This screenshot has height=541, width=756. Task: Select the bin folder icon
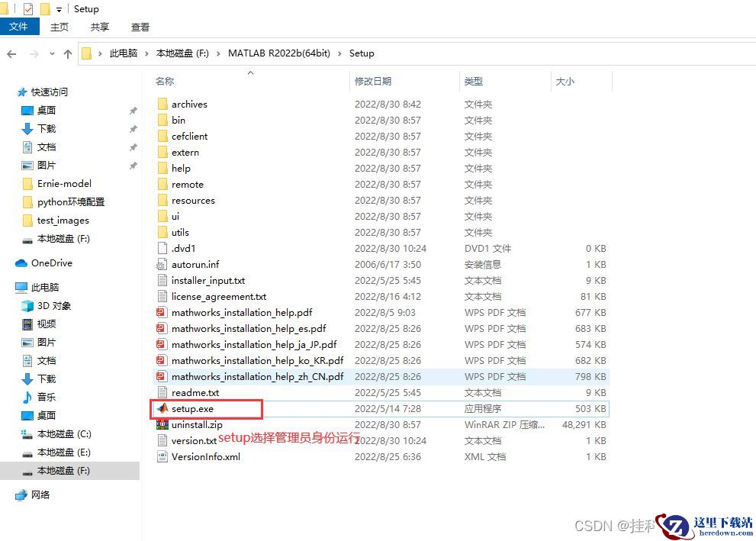[162, 120]
